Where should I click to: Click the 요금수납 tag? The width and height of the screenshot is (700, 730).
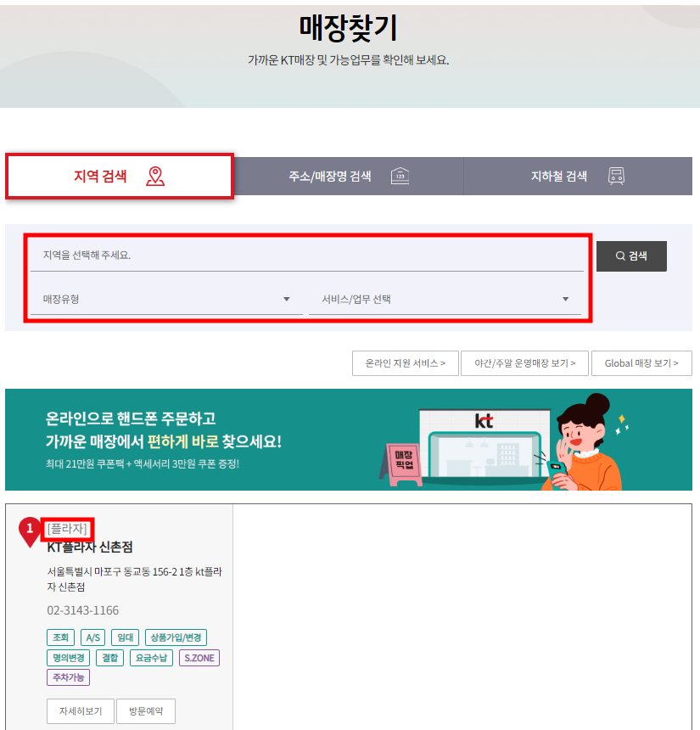click(x=151, y=658)
